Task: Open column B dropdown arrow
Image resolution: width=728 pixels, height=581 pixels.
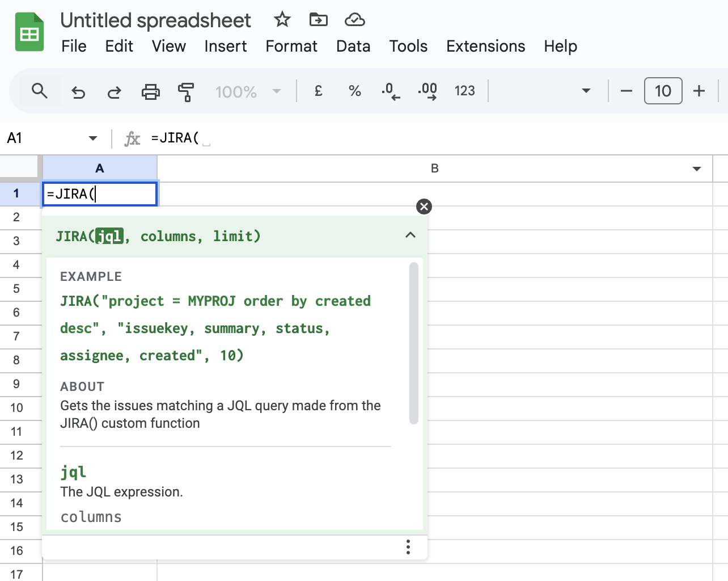Action: pyautogui.click(x=697, y=169)
